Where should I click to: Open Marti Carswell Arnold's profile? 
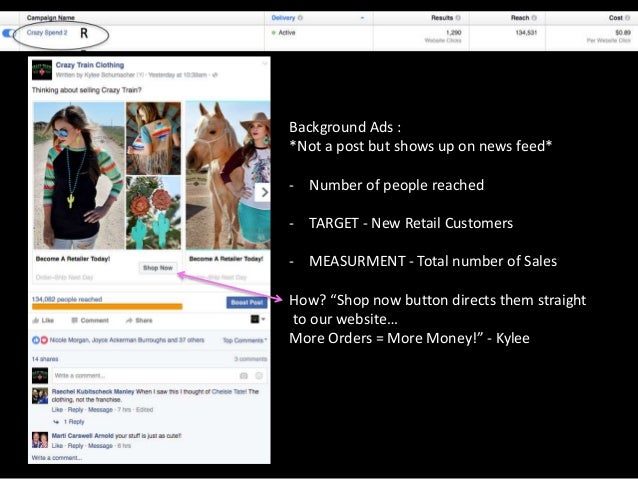coord(83,436)
